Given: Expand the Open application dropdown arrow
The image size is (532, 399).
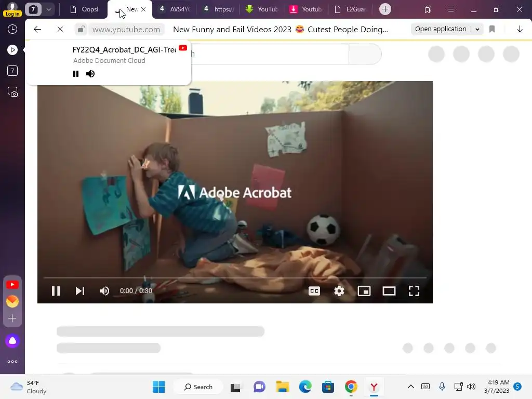Looking at the screenshot, I should coord(477,30).
